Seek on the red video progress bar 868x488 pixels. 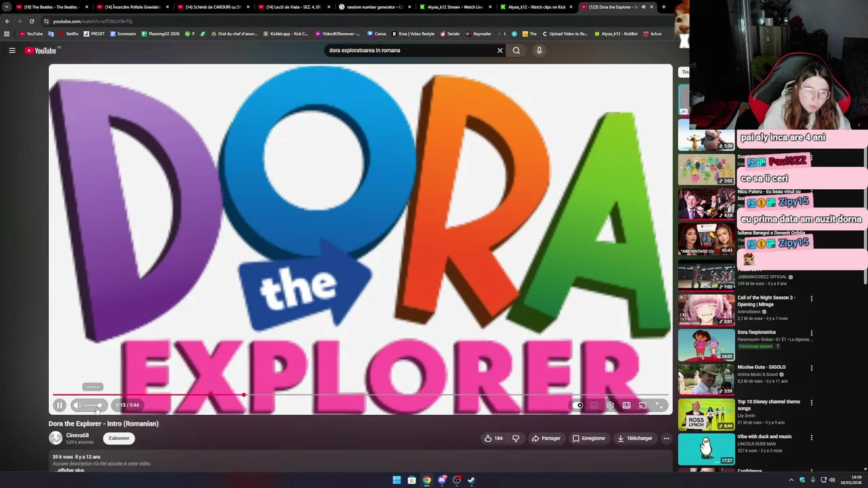pyautogui.click(x=360, y=394)
